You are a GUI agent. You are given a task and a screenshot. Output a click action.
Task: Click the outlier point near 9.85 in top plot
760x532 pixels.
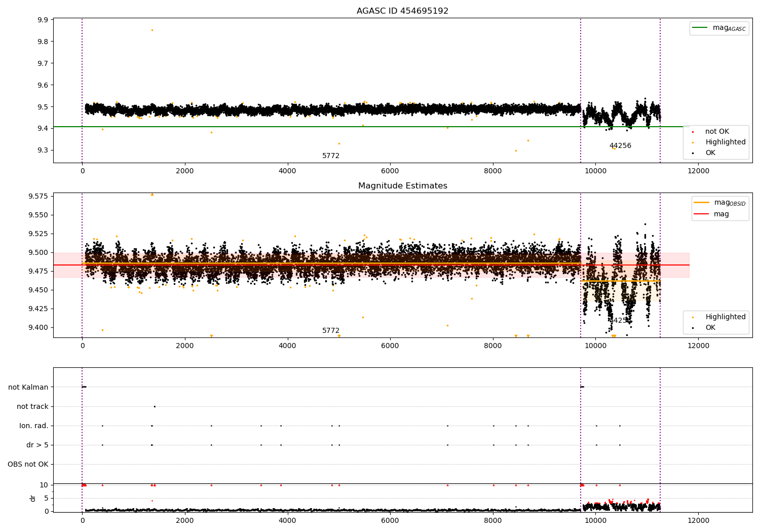coord(152,30)
